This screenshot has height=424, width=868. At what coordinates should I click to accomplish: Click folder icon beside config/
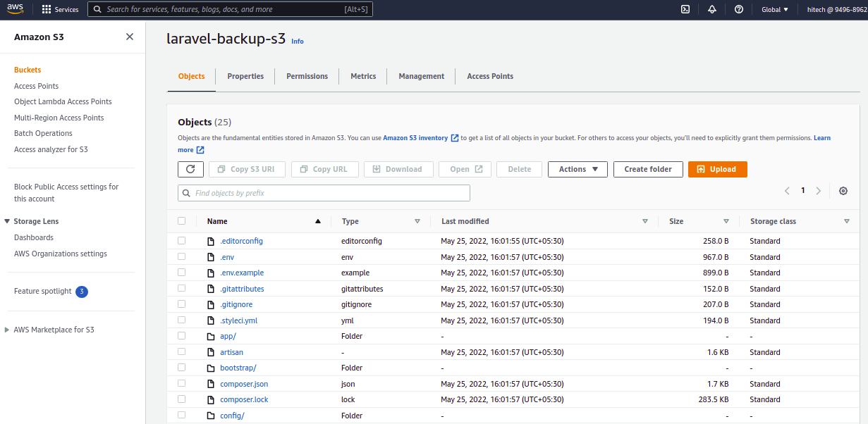coord(210,416)
